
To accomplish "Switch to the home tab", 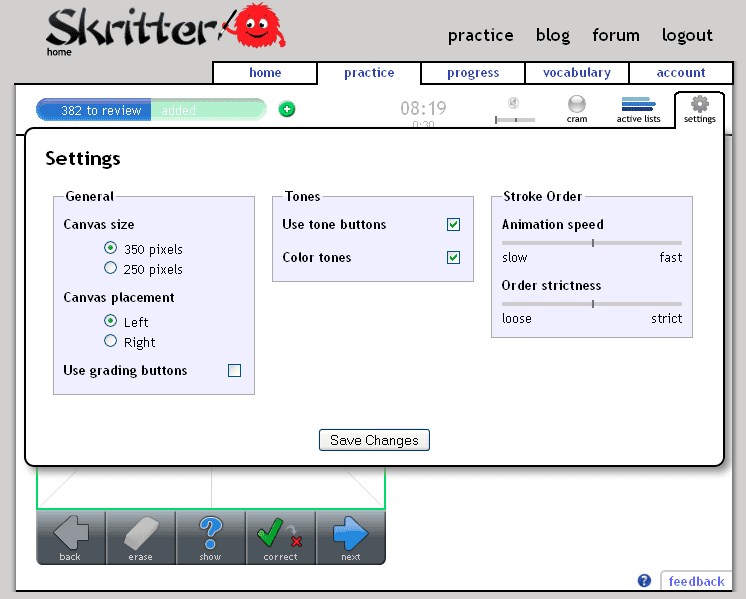I will point(265,73).
